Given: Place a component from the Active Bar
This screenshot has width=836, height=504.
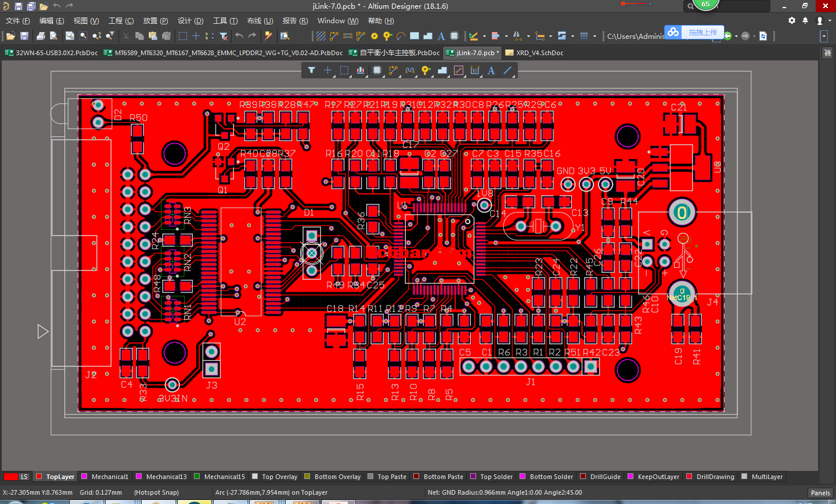Looking at the screenshot, I should (377, 70).
